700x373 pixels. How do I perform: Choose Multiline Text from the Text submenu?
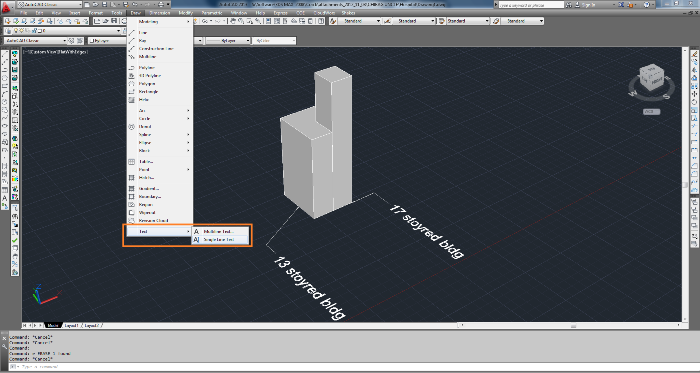tap(220, 232)
